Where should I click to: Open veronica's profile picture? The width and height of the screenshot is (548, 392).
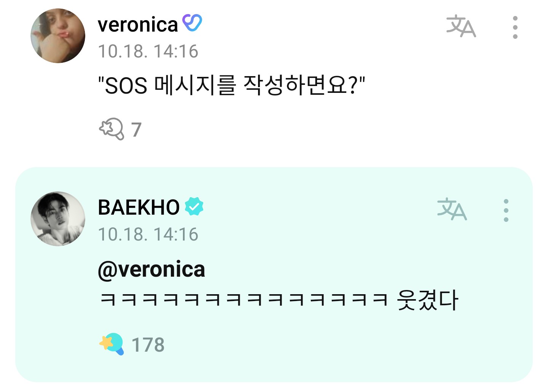click(58, 36)
